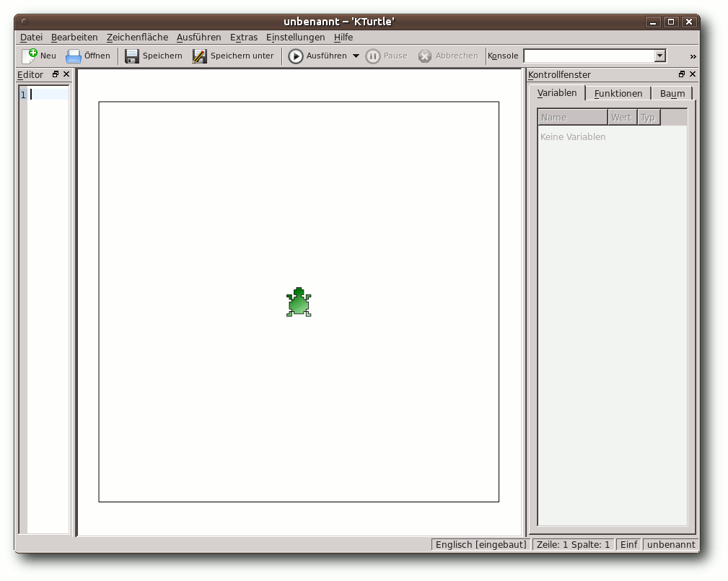Close the Kontrollfenster panel
728x581 pixels.
click(693, 74)
